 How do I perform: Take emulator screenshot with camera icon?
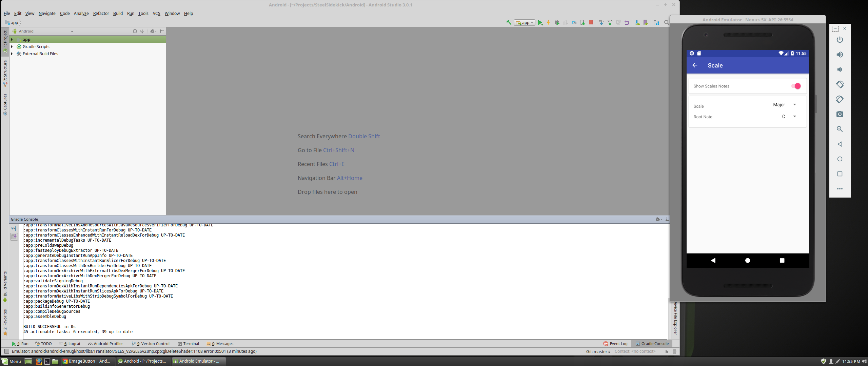[x=840, y=114]
